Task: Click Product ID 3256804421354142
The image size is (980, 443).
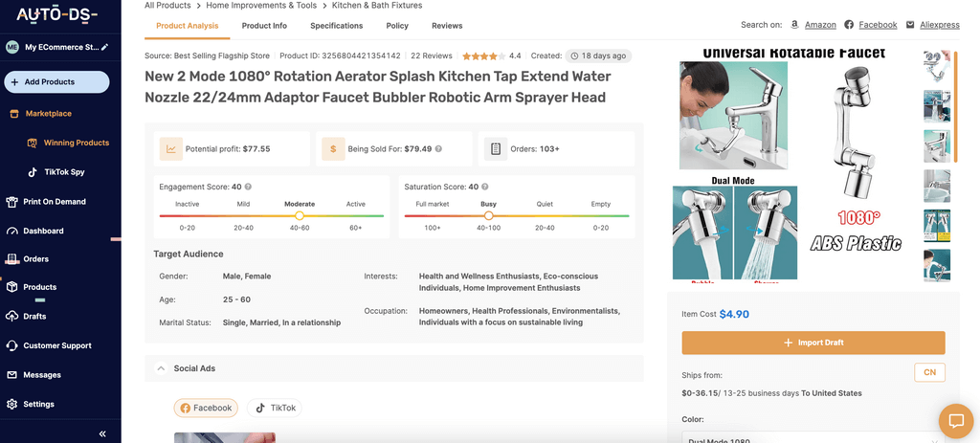Action: tap(340, 56)
